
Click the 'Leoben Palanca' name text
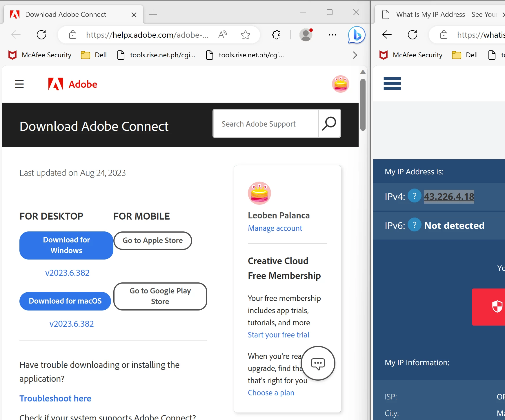point(279,216)
